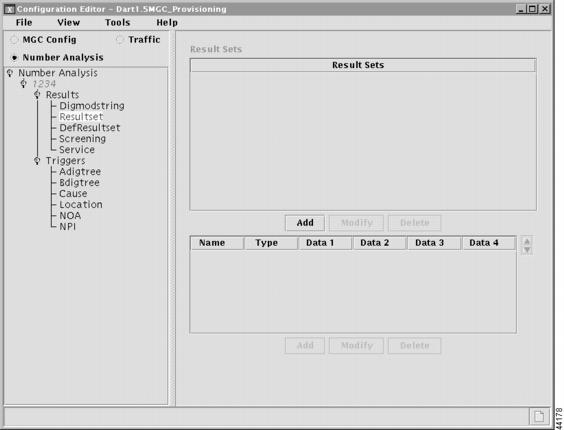Select DefResultset in the tree

point(90,128)
